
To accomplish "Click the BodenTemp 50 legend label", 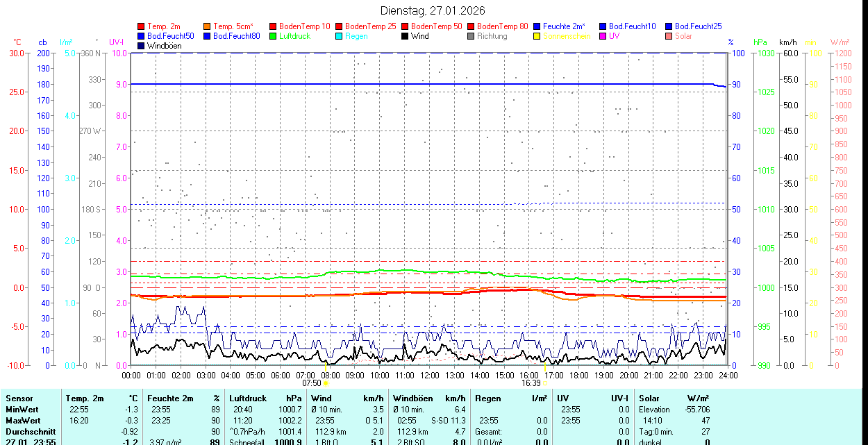I will [436, 26].
